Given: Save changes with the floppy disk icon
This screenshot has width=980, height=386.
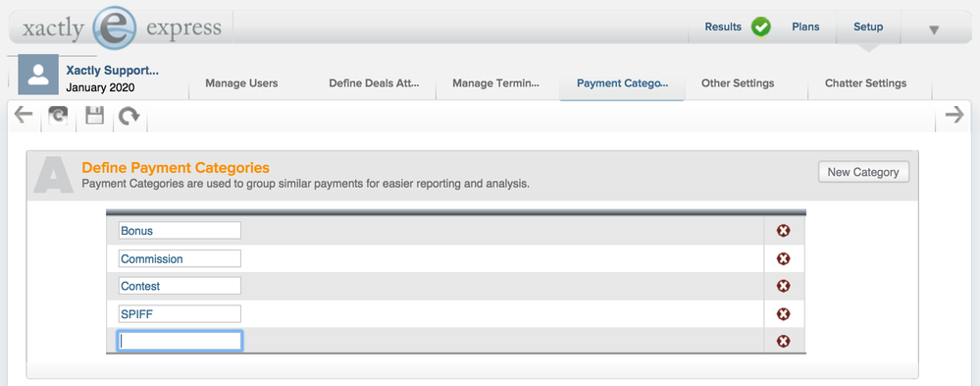Looking at the screenshot, I should tap(94, 116).
